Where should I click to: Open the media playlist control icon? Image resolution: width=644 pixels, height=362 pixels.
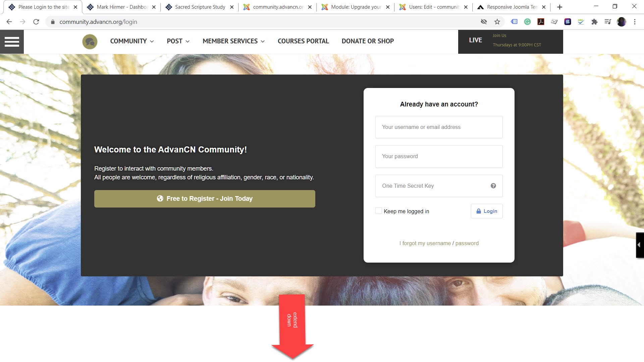tap(608, 22)
